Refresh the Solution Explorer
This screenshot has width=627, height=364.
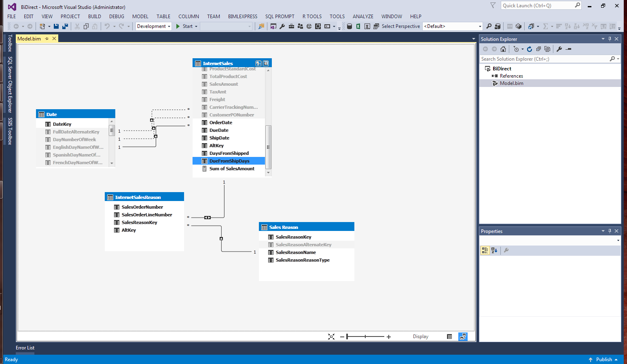tap(530, 49)
